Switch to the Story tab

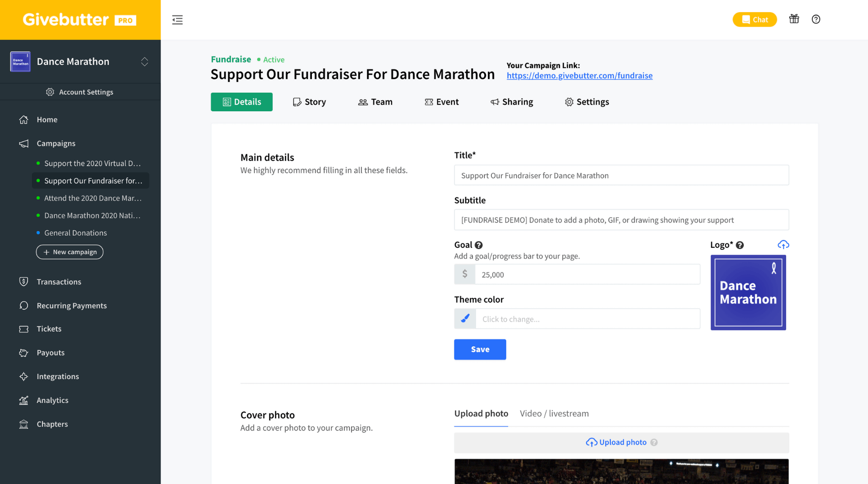[310, 102]
